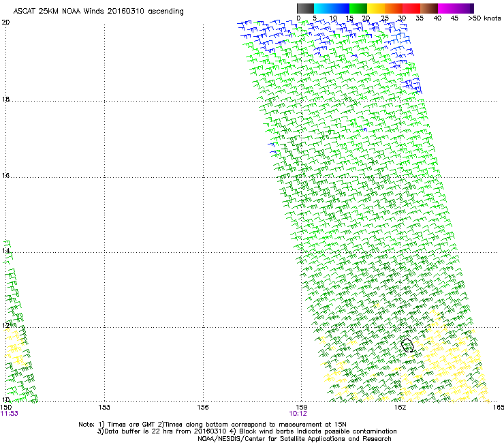The image size is (504, 443).
Task: Click the purple pass time '11:53'
Action: 10,414
